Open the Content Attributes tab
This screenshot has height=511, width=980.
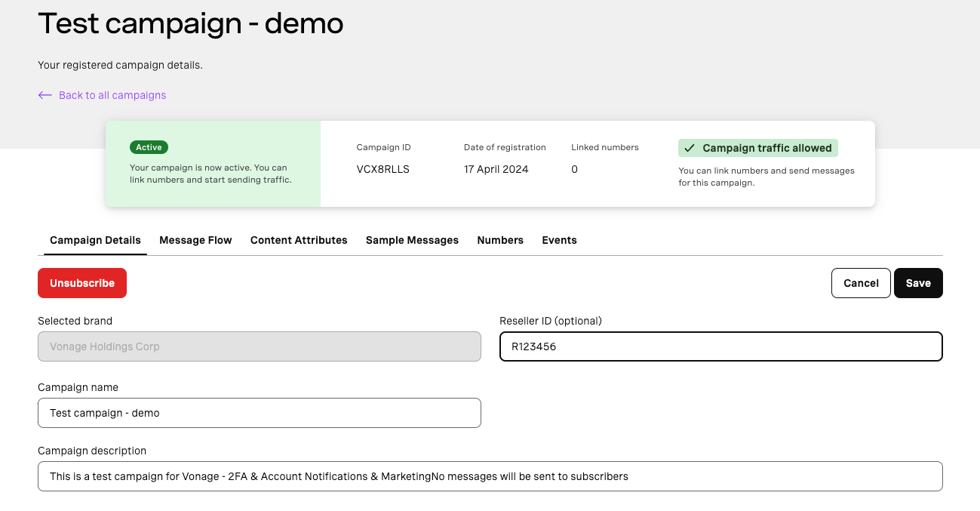pyautogui.click(x=299, y=240)
